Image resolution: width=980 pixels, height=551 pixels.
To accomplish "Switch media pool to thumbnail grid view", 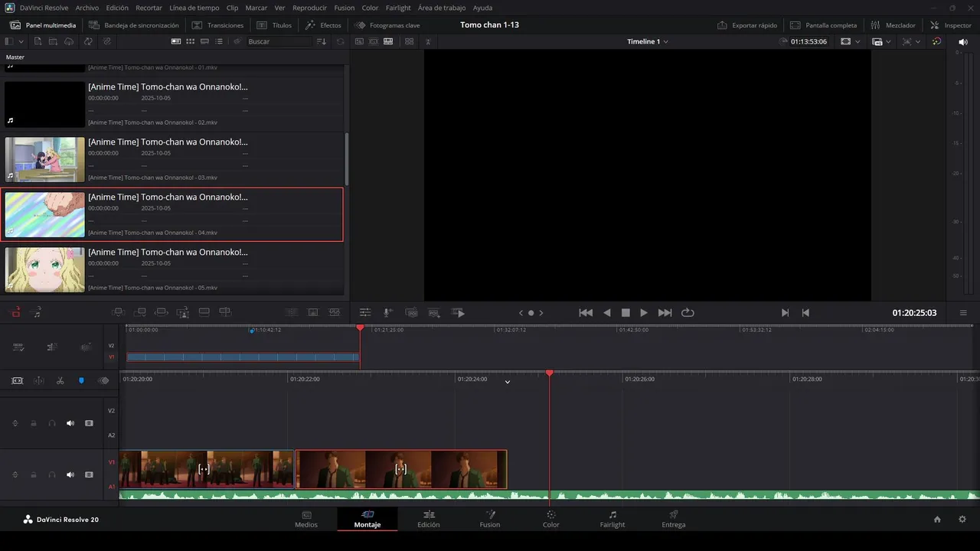I will pos(191,41).
